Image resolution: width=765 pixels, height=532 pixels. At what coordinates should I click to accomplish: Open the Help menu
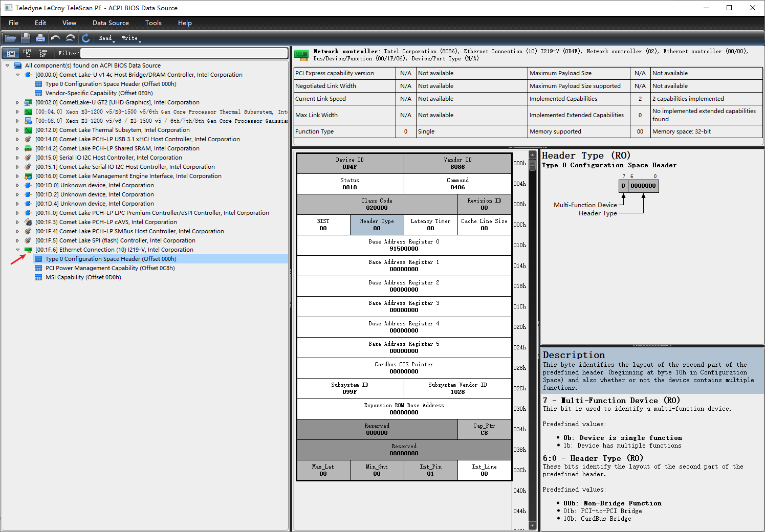[x=185, y=23]
